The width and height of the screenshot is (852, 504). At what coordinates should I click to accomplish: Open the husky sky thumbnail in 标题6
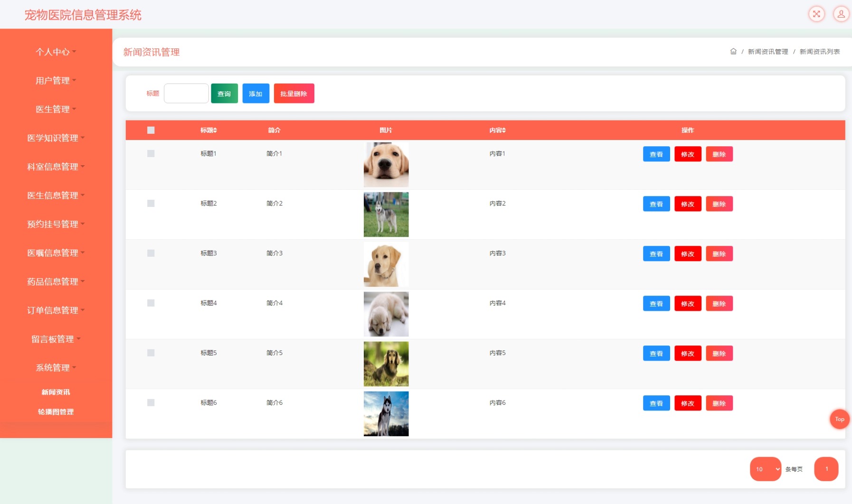tap(386, 414)
